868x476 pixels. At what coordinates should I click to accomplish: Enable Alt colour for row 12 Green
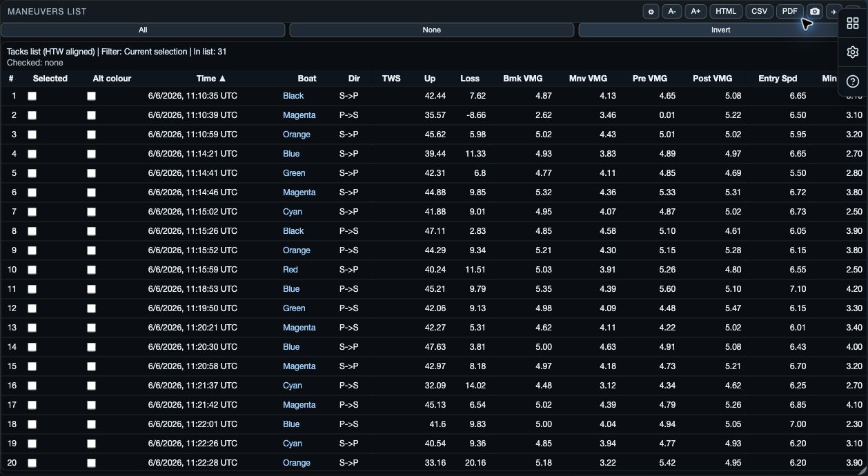91,308
